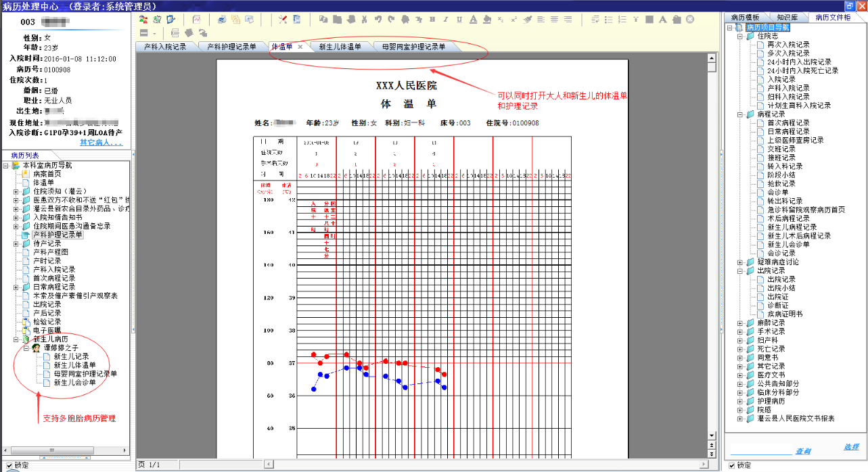This screenshot has width=868, height=472.
Task: Toggle Italic text formatting
Action: 446,19
